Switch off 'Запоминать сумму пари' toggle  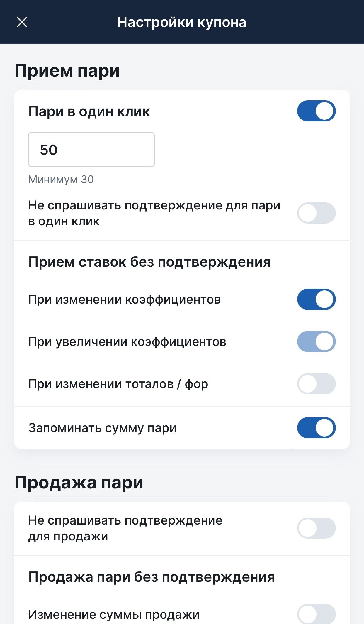[x=316, y=428]
